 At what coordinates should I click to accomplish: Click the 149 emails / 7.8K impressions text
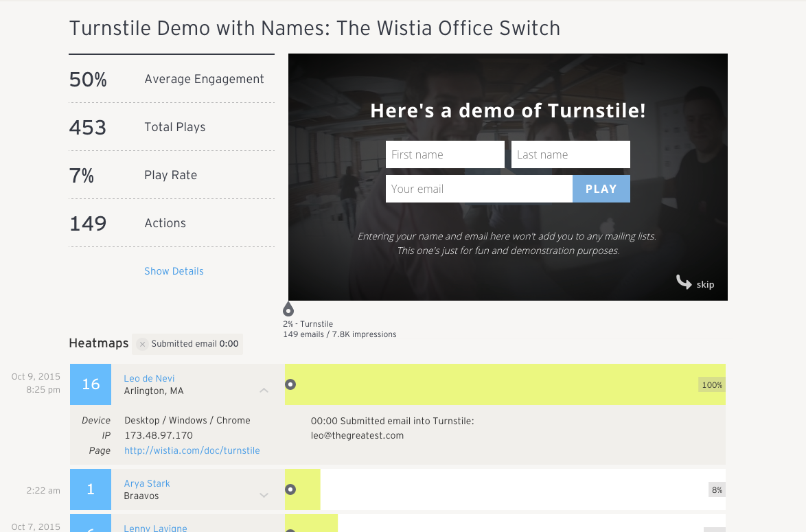coord(340,334)
